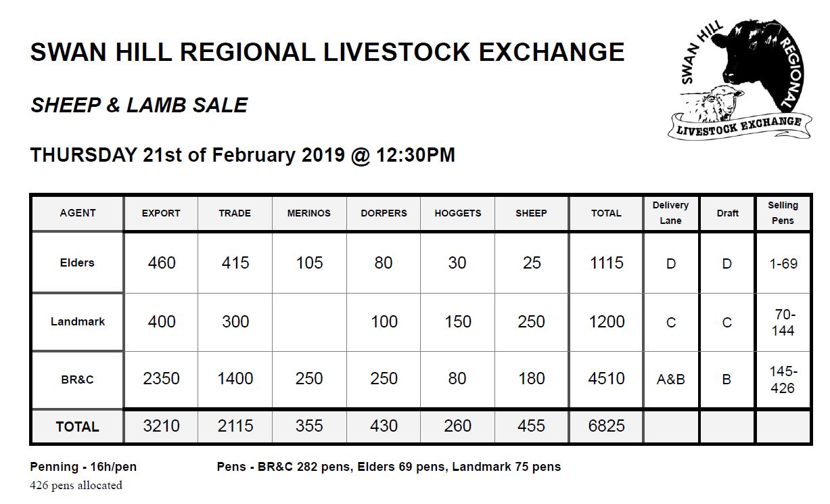Select the AGENT column header
Screen dimensions: 830x504
point(78,213)
